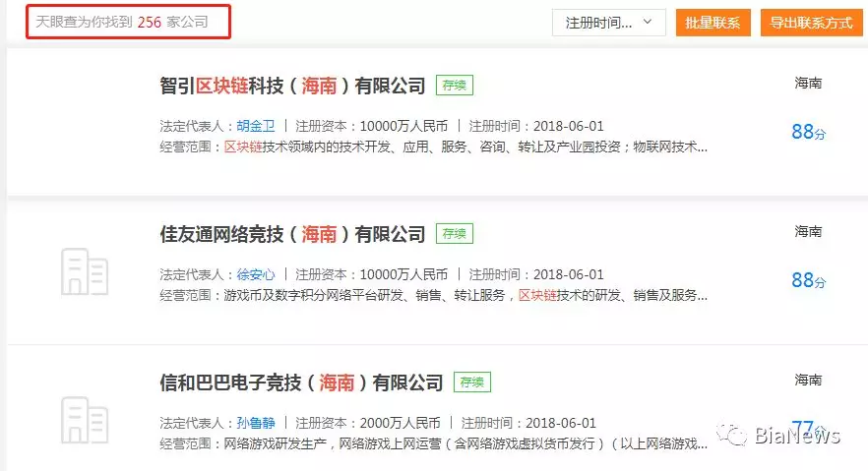Viewport: 868px width, 471px height.
Task: Open legal representative 胡金卫 profile
Action: 256,126
